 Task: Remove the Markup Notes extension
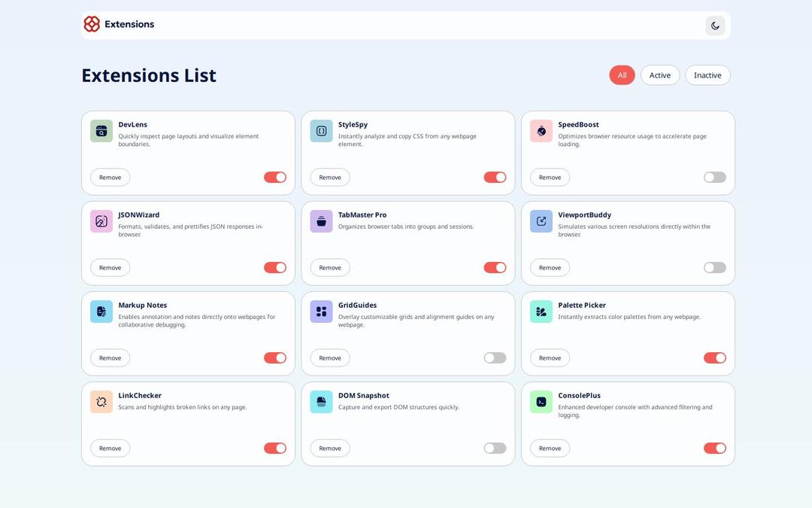point(110,358)
